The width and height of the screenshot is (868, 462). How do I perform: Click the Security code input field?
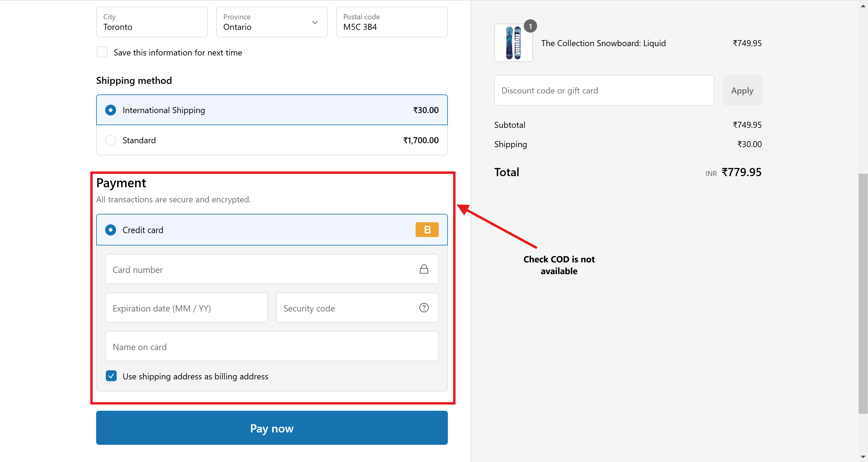point(347,308)
